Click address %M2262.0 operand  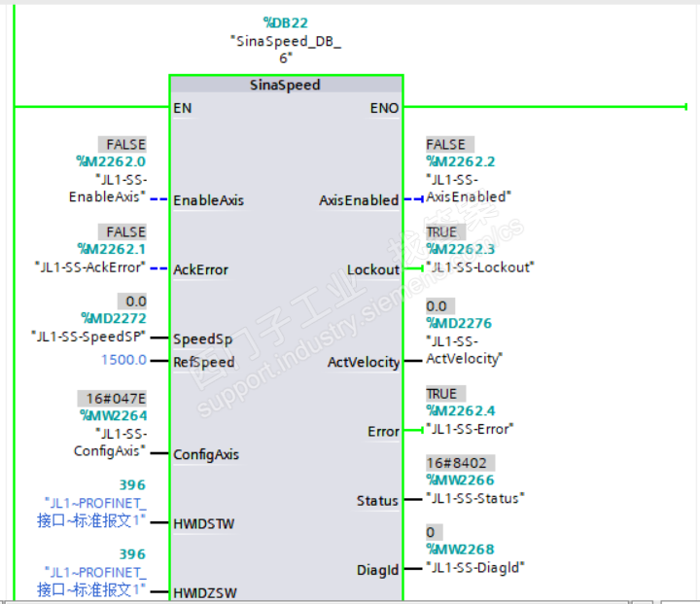(111, 161)
